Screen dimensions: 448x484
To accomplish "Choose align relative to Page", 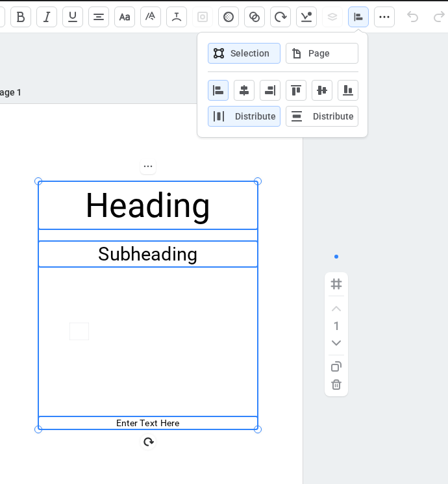I will pos(322,53).
